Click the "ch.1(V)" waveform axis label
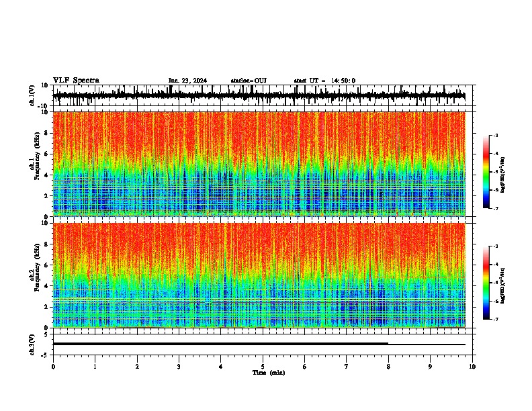This screenshot has height=411, width=532. click(32, 95)
